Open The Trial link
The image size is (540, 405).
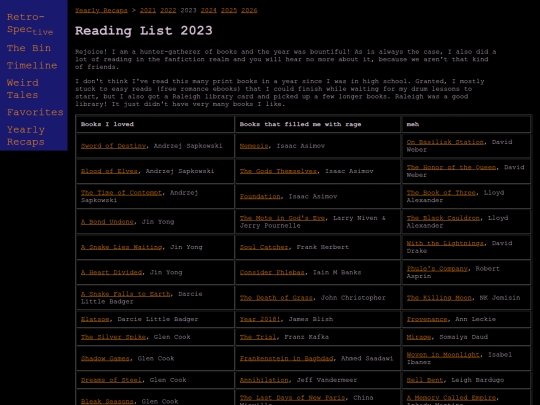pos(258,337)
